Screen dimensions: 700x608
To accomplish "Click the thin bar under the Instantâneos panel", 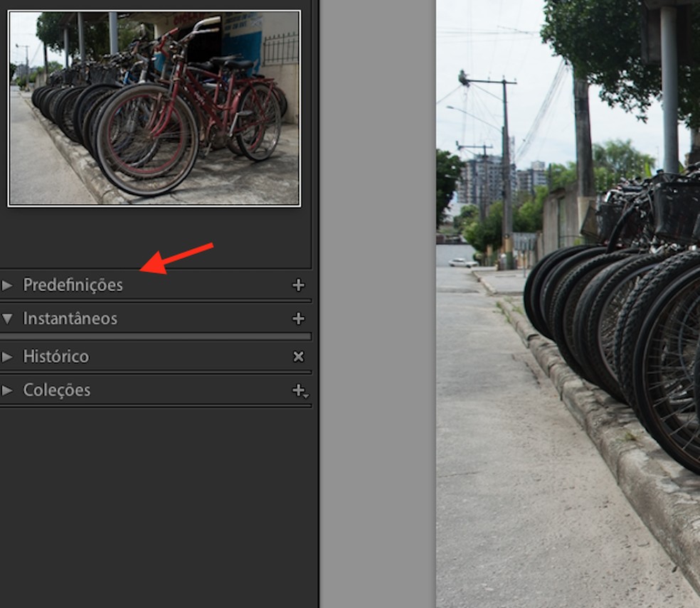I will [157, 336].
